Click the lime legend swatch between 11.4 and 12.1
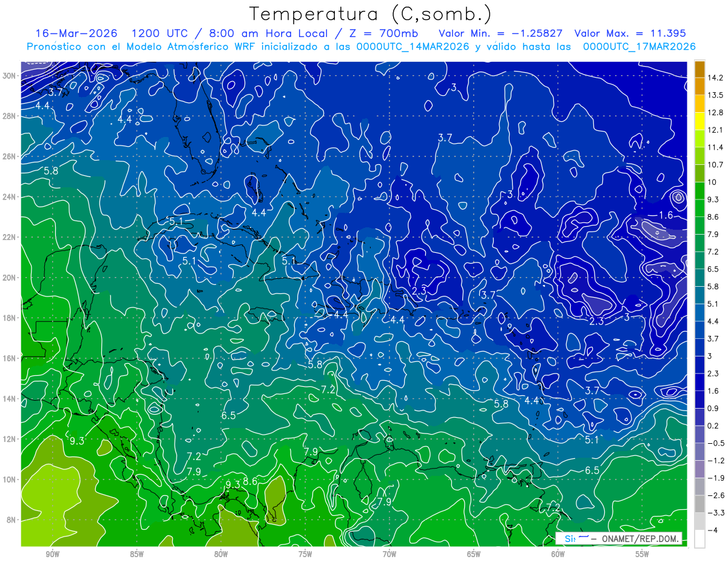This screenshot has height=562, width=728. tap(699, 139)
